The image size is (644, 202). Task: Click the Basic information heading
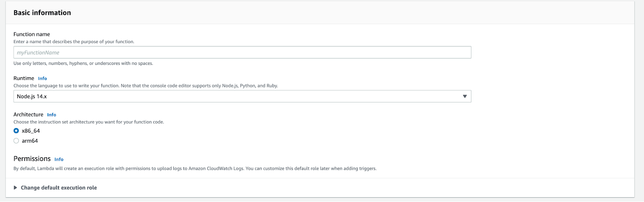[42, 12]
